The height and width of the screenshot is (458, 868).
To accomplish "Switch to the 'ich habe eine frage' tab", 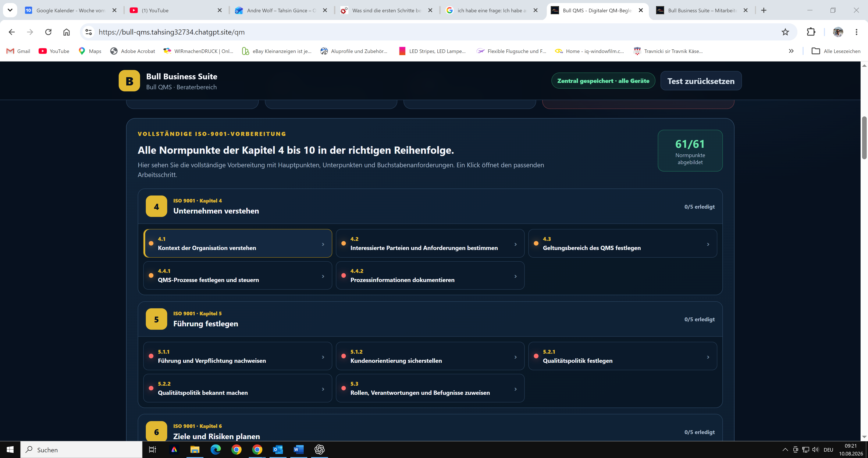I will click(x=492, y=10).
